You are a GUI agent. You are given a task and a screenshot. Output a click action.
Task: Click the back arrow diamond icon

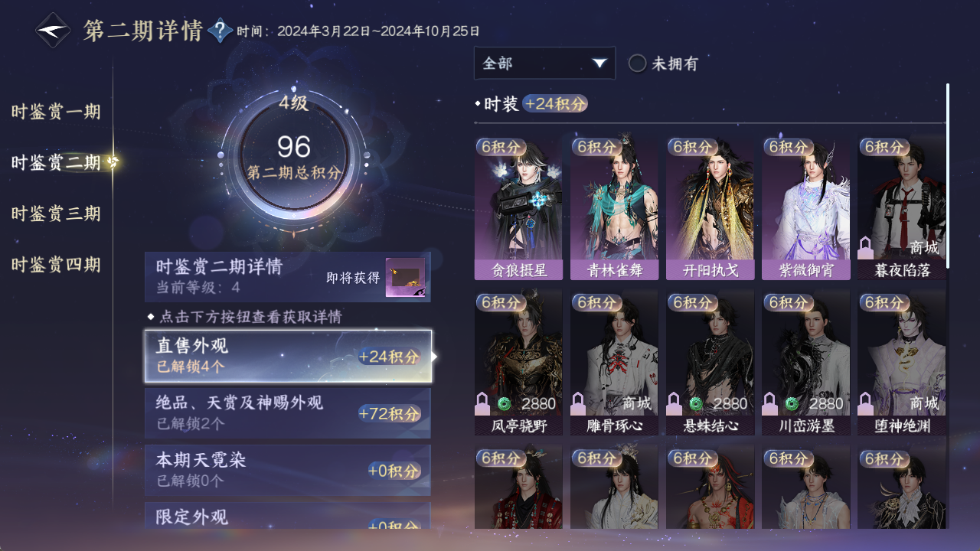coord(53,31)
